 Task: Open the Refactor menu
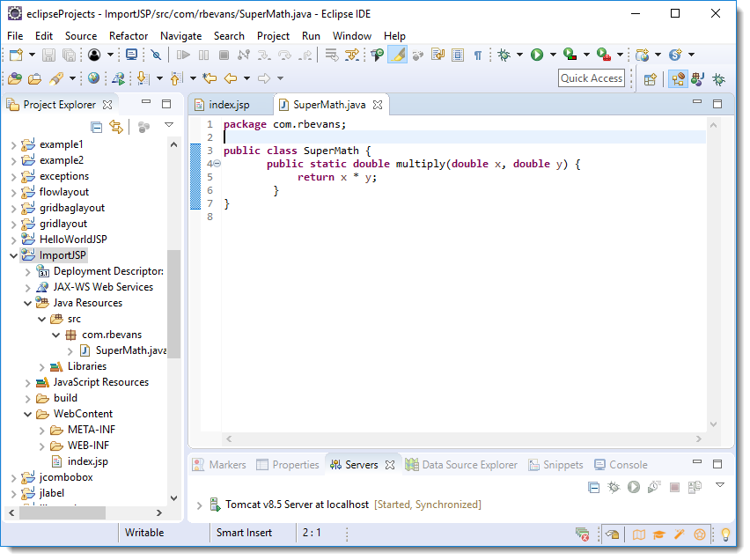[129, 36]
